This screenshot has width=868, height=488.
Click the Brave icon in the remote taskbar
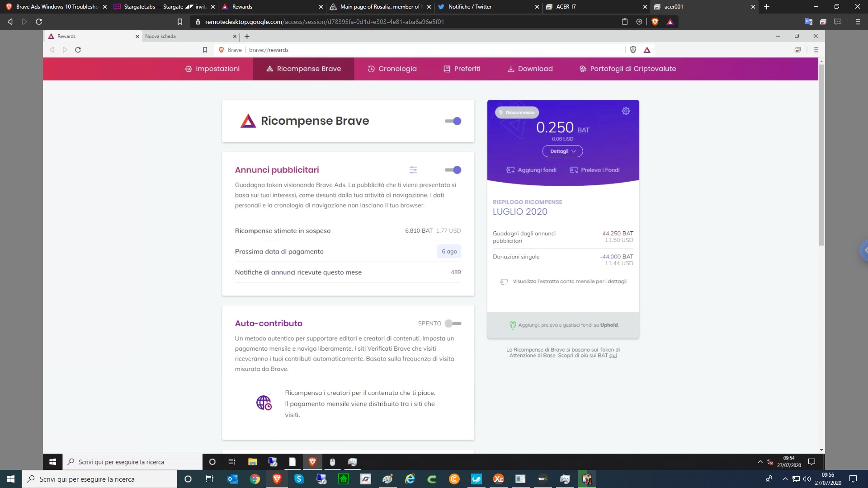312,462
